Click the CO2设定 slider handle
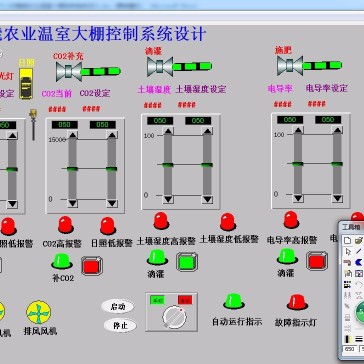 pyautogui.click(x=112, y=169)
